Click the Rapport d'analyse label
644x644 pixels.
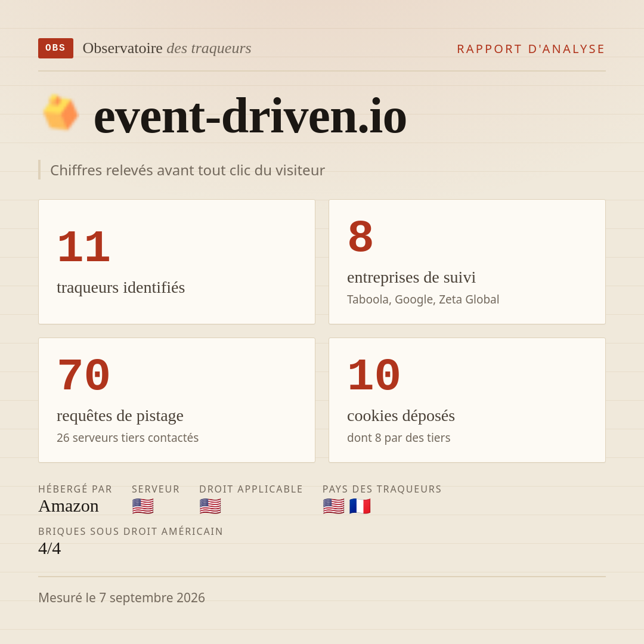[x=531, y=49]
